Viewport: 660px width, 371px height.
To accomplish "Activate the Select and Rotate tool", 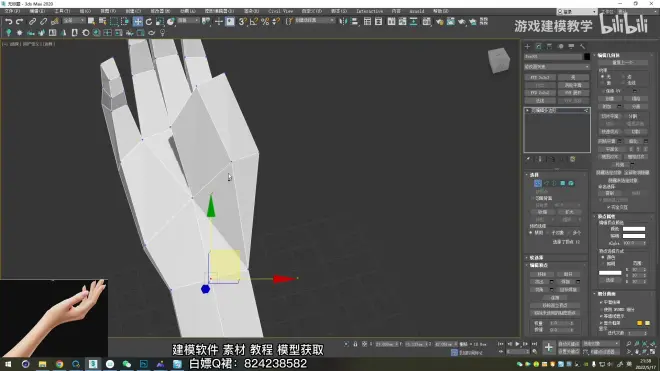I will [x=149, y=21].
